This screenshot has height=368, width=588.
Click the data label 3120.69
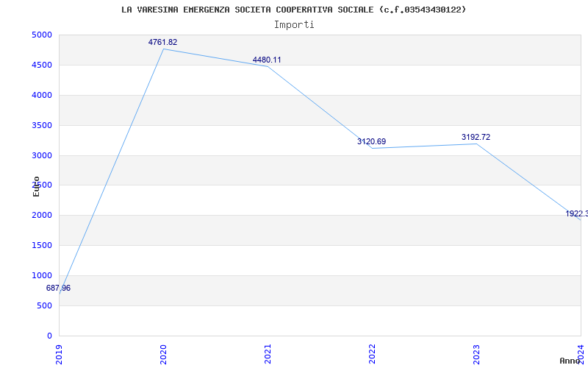[371, 141]
